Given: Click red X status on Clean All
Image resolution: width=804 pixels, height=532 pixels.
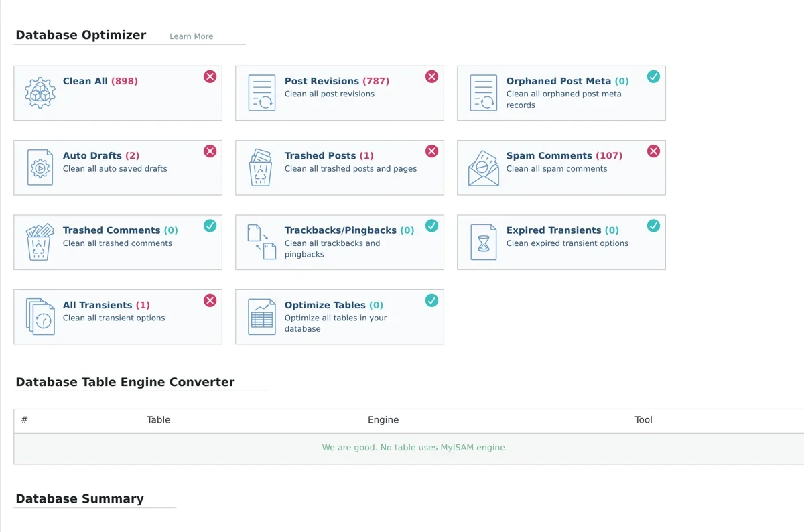Looking at the screenshot, I should [x=210, y=77].
